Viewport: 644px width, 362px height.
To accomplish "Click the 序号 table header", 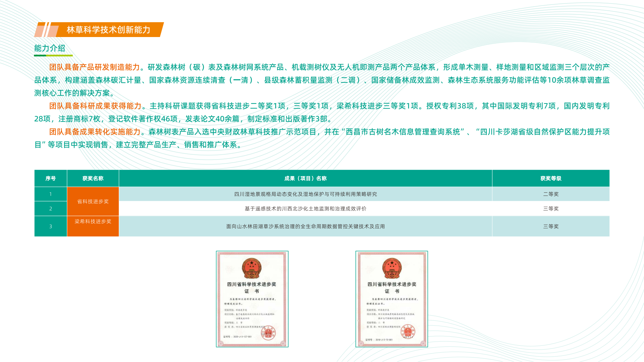I will coord(51,178).
